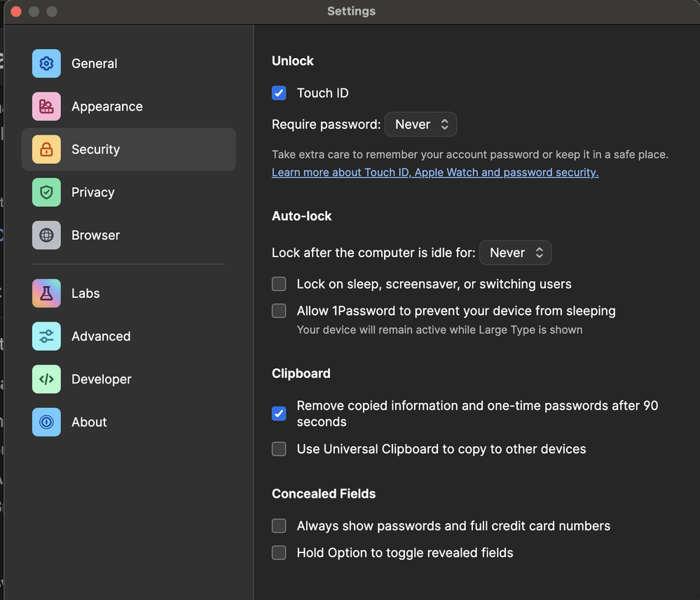
Task: Go to the Advanced settings section
Action: [101, 336]
